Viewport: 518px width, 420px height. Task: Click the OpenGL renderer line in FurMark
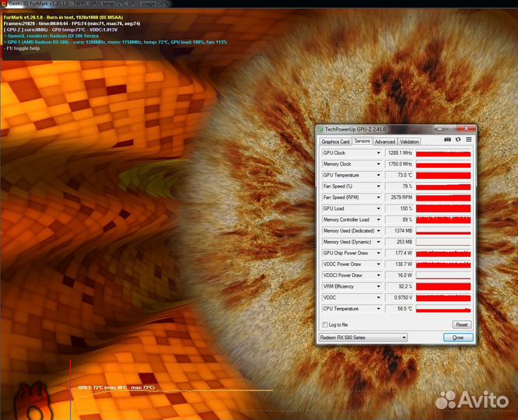(51, 36)
